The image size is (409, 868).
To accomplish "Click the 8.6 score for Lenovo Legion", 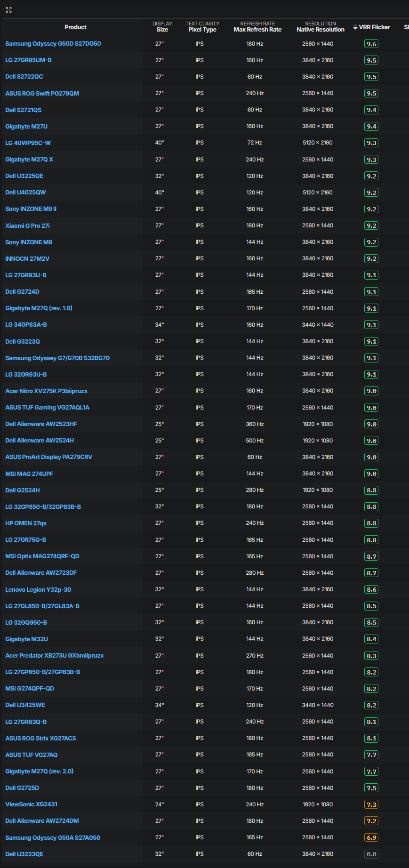I will click(x=371, y=589).
